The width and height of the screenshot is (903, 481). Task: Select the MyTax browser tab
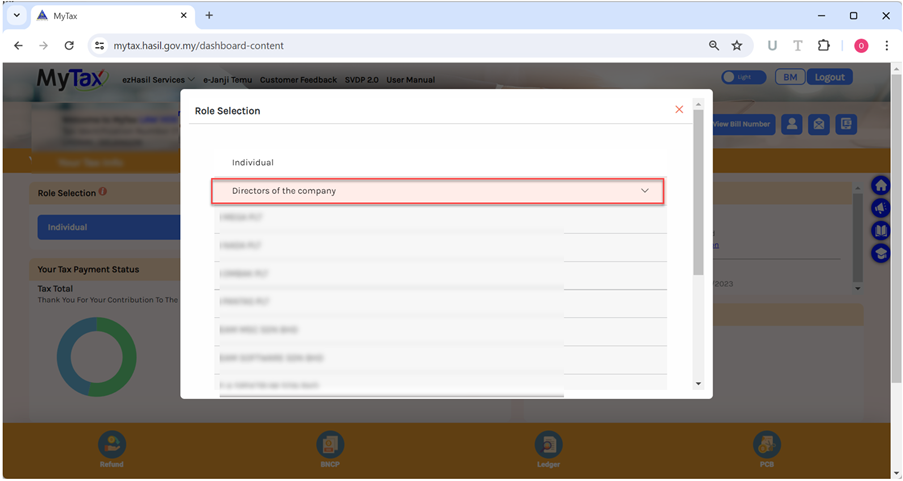(x=112, y=16)
